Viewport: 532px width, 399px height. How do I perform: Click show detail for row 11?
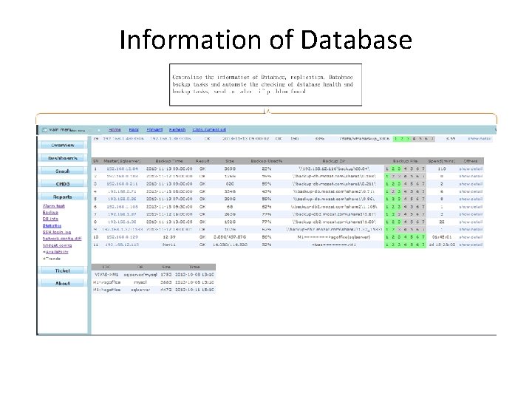(x=471, y=245)
